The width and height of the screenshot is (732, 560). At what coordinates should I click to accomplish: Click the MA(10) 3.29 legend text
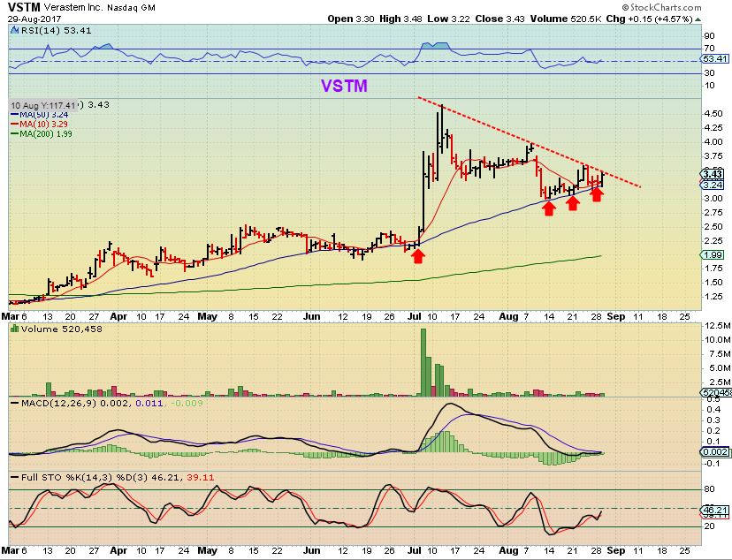click(44, 125)
